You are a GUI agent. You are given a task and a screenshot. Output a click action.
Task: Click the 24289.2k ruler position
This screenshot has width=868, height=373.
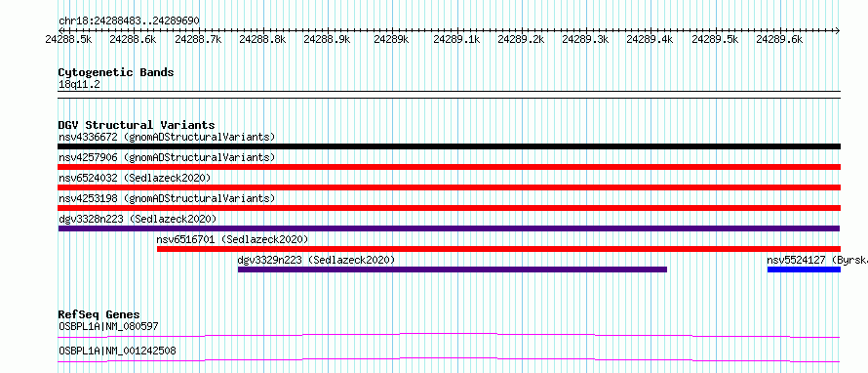pyautogui.click(x=522, y=39)
